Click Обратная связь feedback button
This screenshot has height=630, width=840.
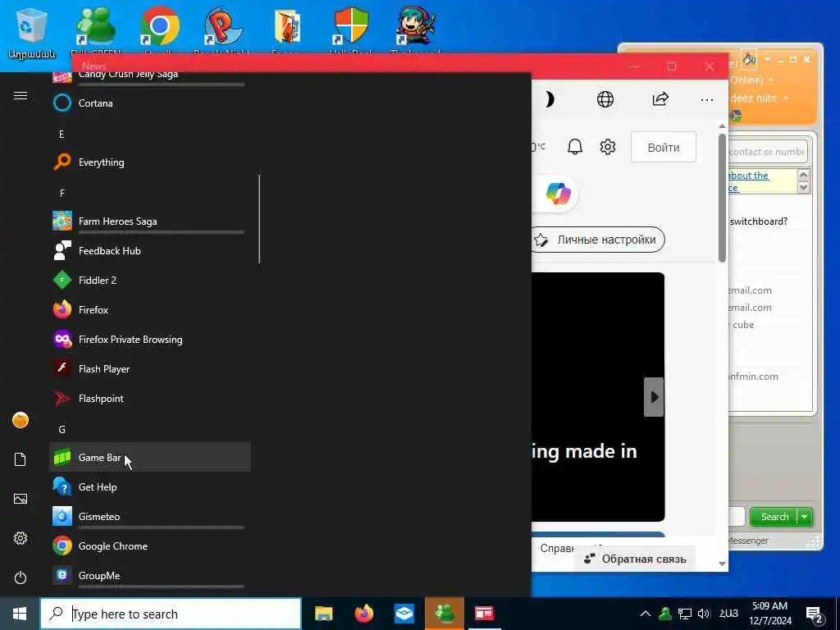pyautogui.click(x=635, y=559)
